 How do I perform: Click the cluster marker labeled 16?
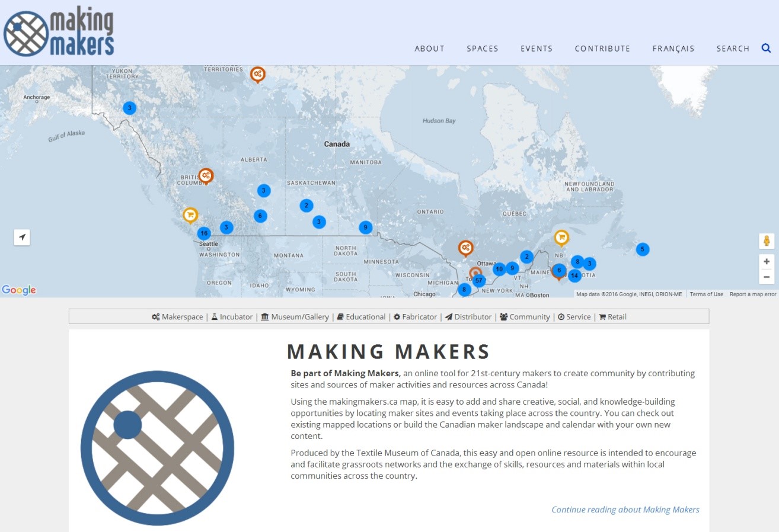[x=204, y=233]
